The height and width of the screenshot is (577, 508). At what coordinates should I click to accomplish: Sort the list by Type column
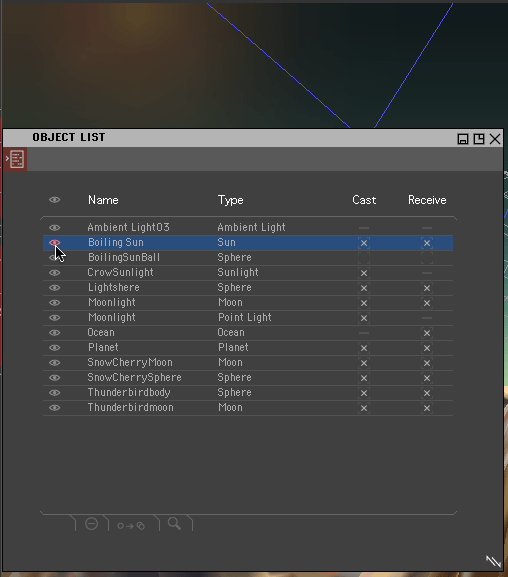coord(230,200)
